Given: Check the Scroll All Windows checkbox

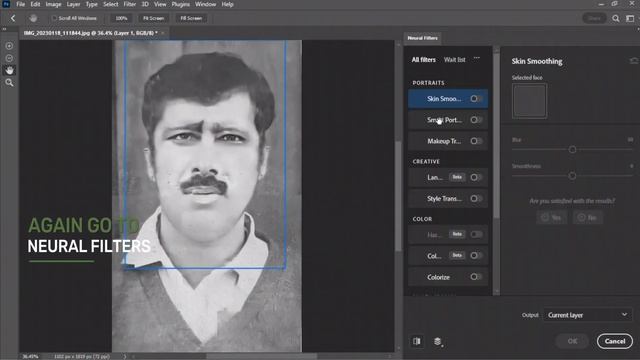Looking at the screenshot, I should pos(54,18).
